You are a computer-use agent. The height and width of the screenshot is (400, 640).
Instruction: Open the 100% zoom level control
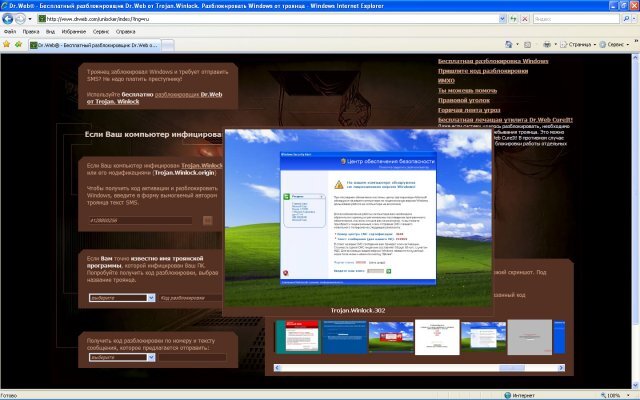pos(616,395)
